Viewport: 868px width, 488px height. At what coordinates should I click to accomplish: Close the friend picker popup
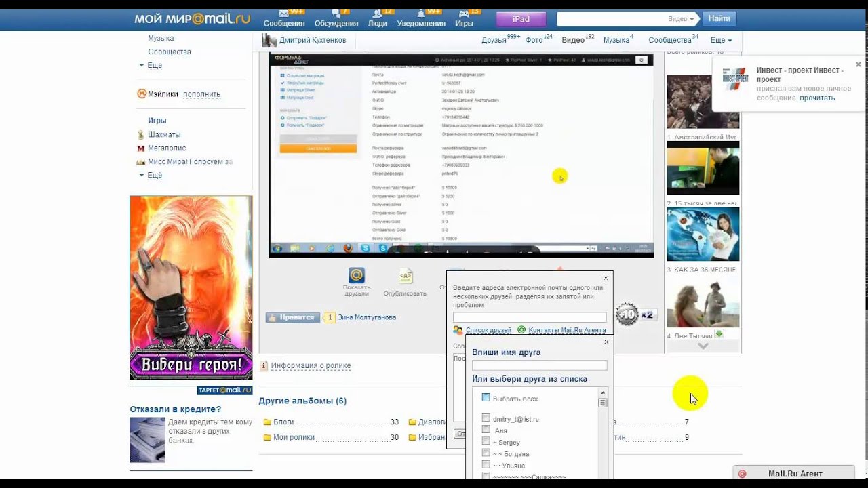pos(606,342)
